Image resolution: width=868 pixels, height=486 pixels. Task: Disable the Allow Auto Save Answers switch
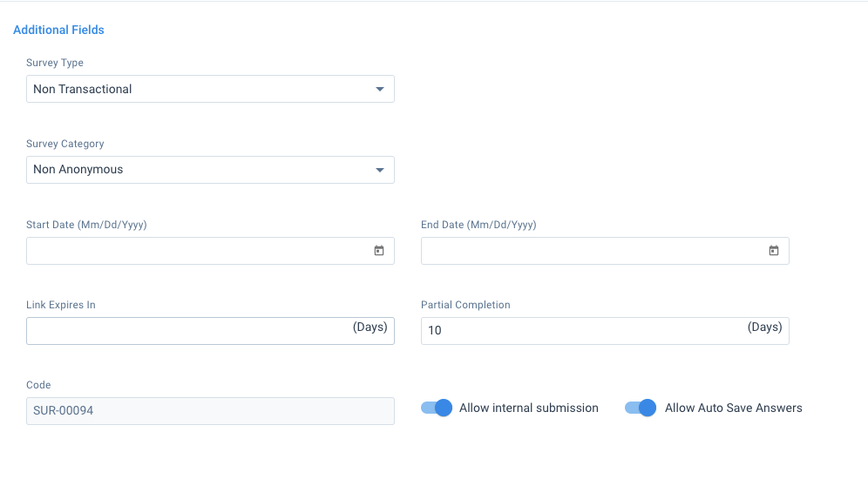[641, 408]
